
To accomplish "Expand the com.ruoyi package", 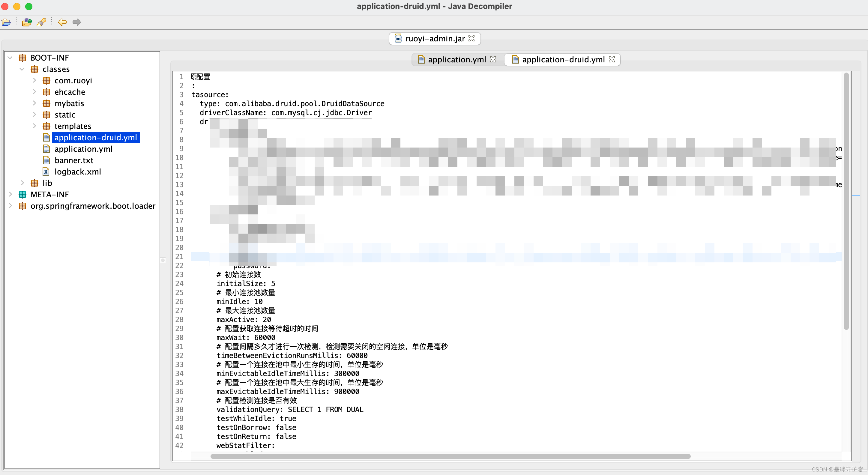I will coord(34,80).
